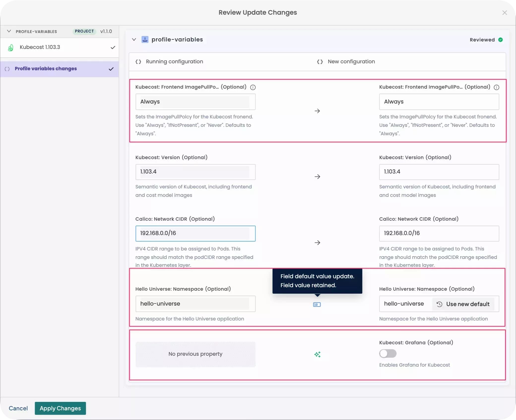The width and height of the screenshot is (516, 420).
Task: Click the default value update indicator icon
Action: [317, 305]
